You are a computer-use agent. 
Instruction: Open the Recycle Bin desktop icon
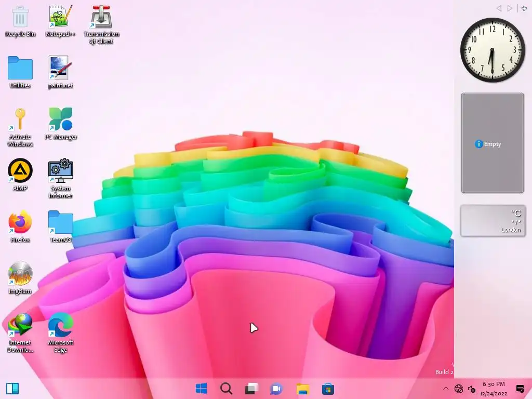[20, 21]
